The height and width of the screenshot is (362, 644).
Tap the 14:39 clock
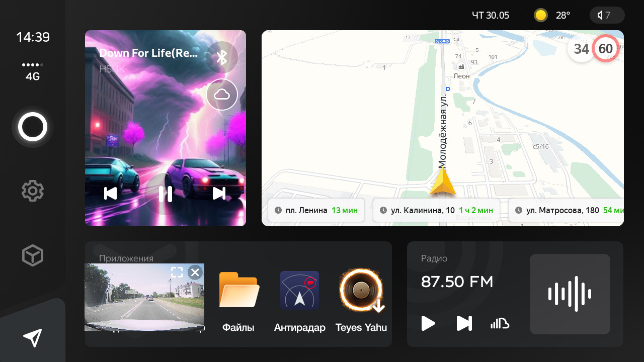click(x=33, y=37)
